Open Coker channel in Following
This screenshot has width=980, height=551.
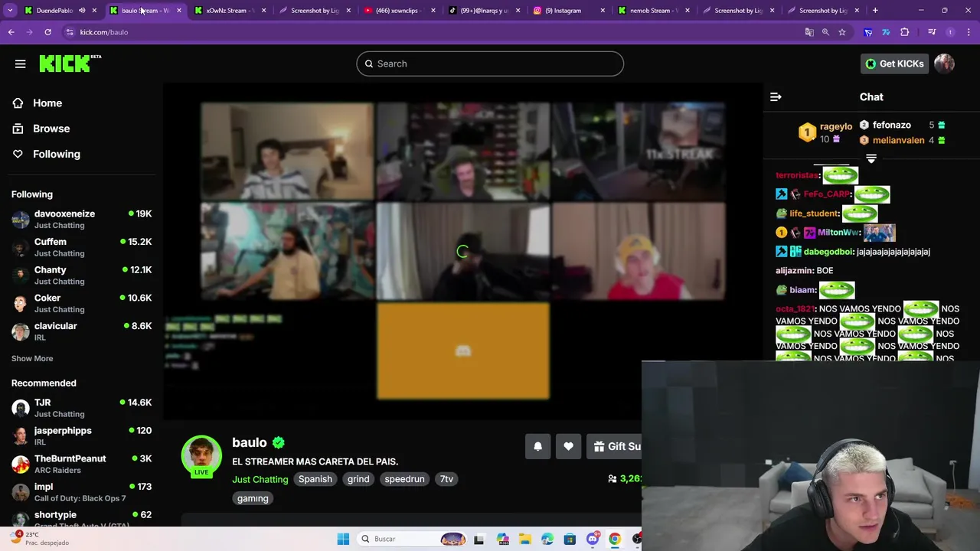[81, 303]
